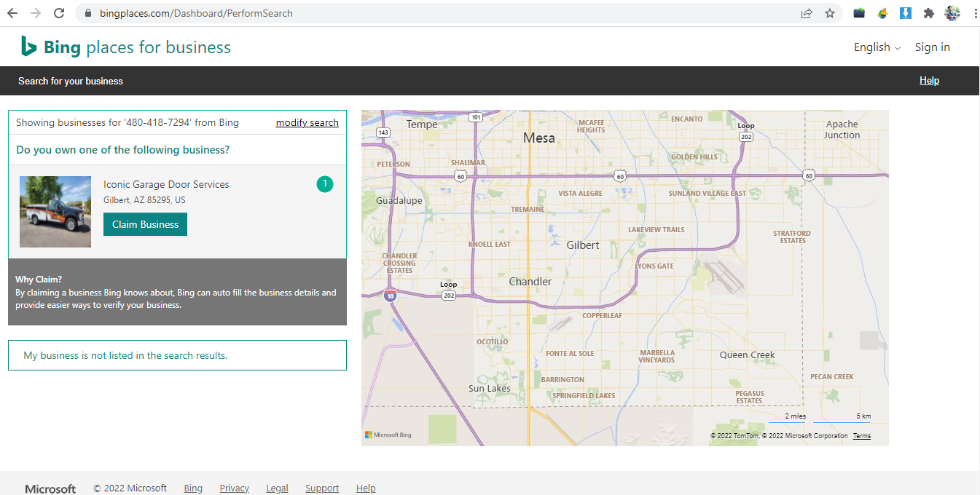Bookmark this page with star icon
The width and height of the screenshot is (980, 495).
(x=830, y=13)
